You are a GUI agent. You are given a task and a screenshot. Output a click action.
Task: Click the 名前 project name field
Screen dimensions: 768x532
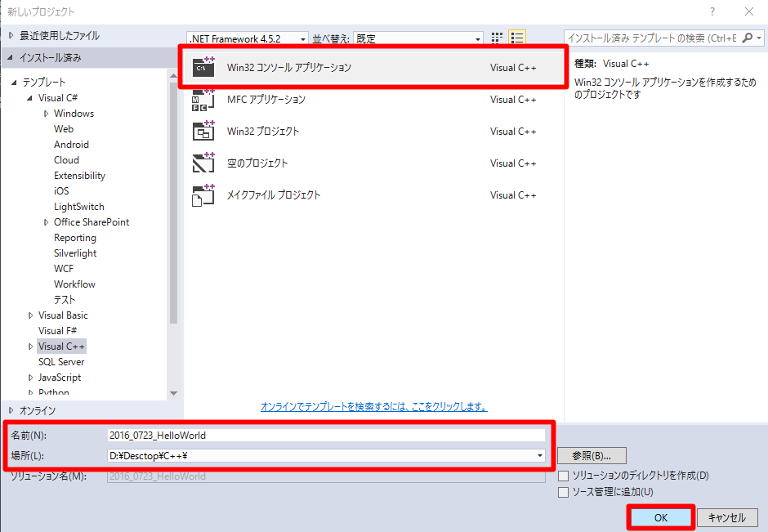coord(326,435)
